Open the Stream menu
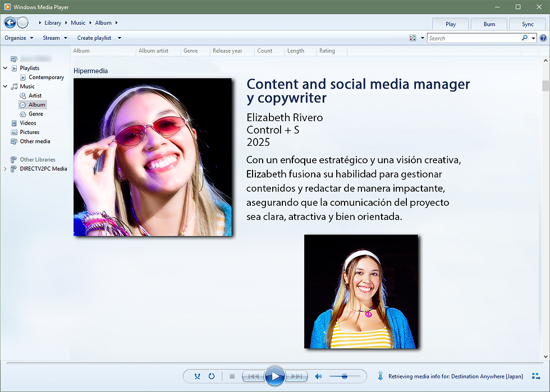Screen dimensions: 550x392 click(x=55, y=38)
